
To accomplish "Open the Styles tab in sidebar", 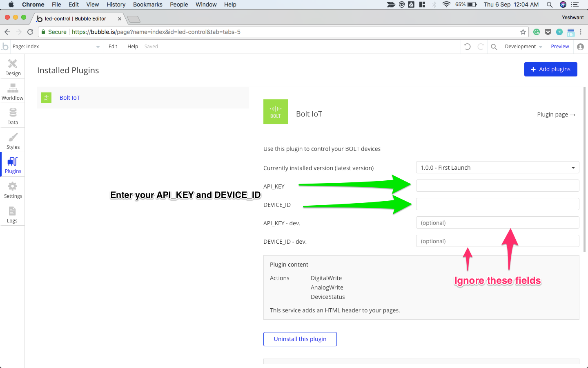I will [x=13, y=141].
